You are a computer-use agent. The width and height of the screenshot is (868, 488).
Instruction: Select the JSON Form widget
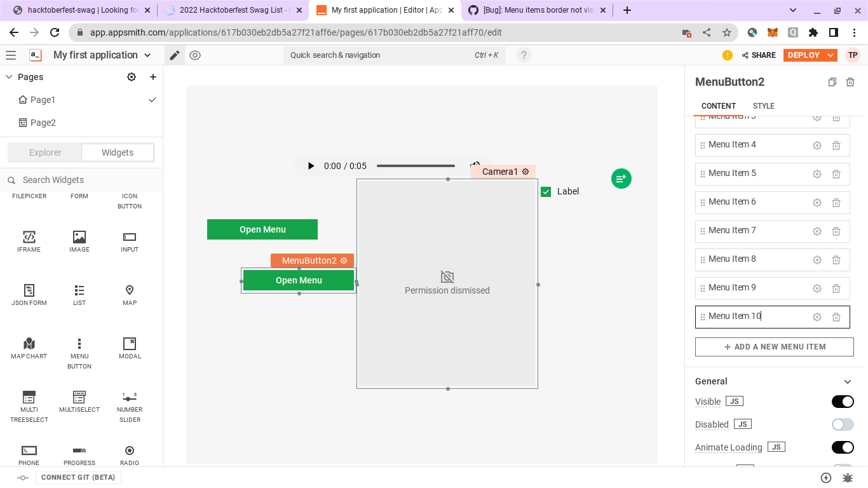coord(29,295)
